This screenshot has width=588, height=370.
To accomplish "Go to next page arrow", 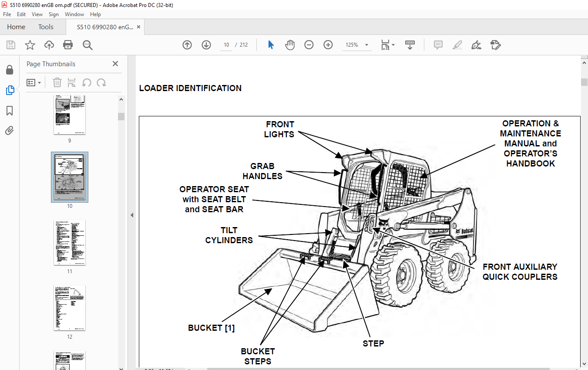I will click(206, 45).
